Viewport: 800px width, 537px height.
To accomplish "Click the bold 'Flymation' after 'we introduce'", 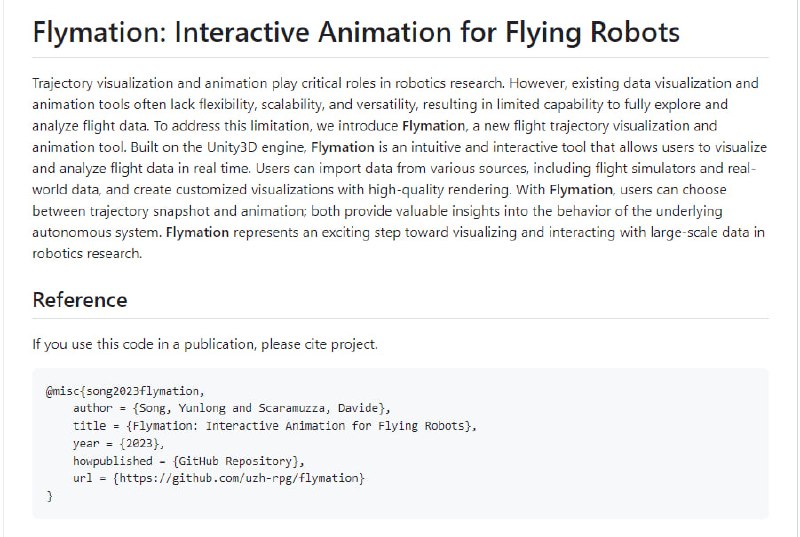I will pyautogui.click(x=433, y=126).
